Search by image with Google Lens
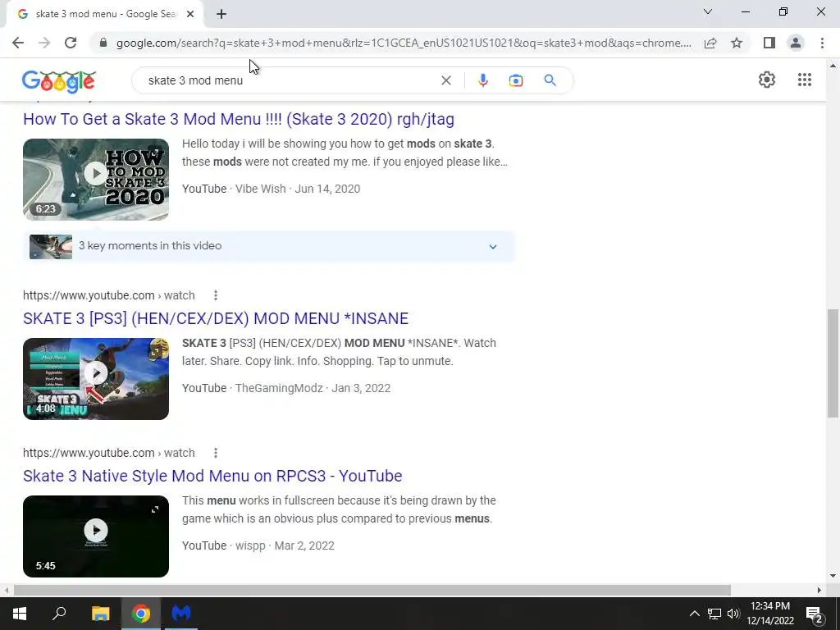 [x=515, y=80]
